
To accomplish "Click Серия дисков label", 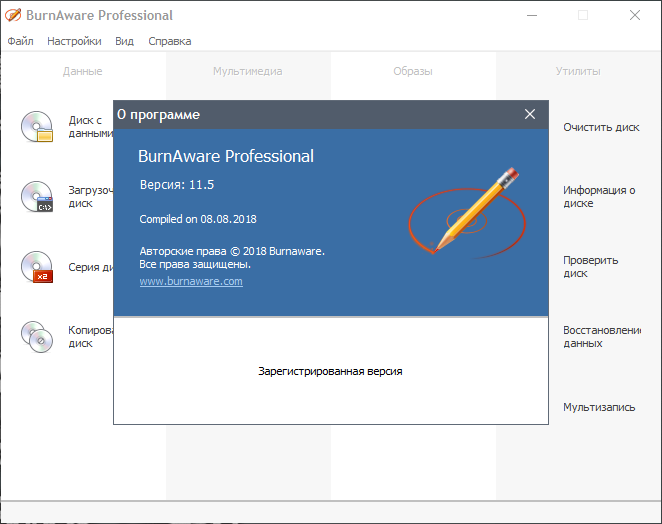I will 91,267.
